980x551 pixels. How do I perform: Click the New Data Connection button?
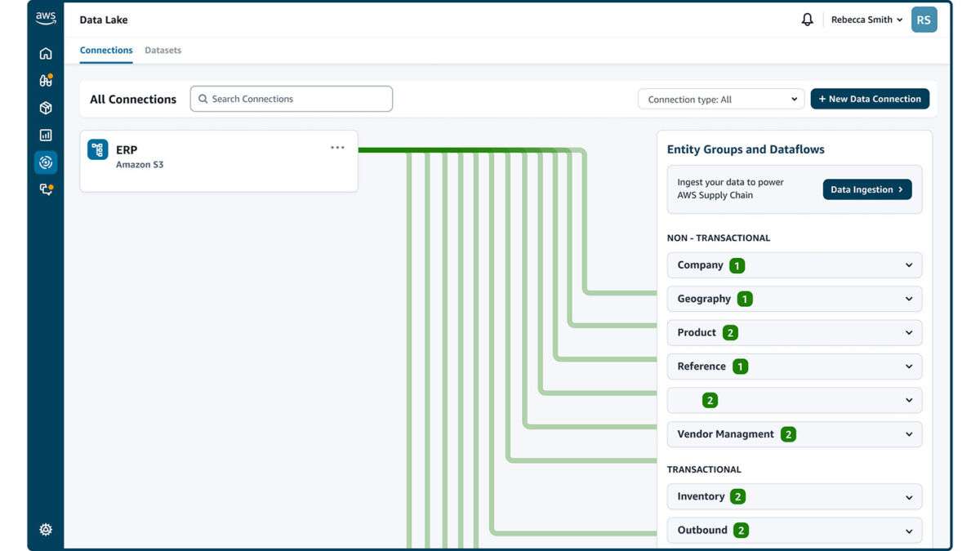(870, 98)
